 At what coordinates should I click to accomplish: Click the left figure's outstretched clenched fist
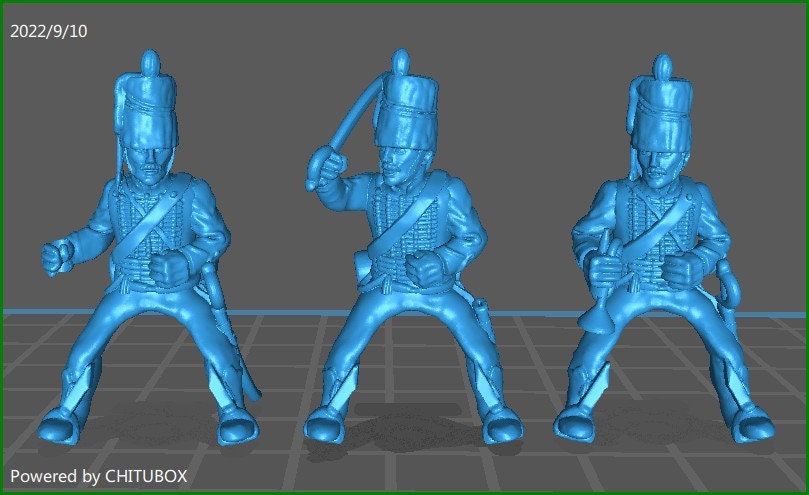[57, 257]
